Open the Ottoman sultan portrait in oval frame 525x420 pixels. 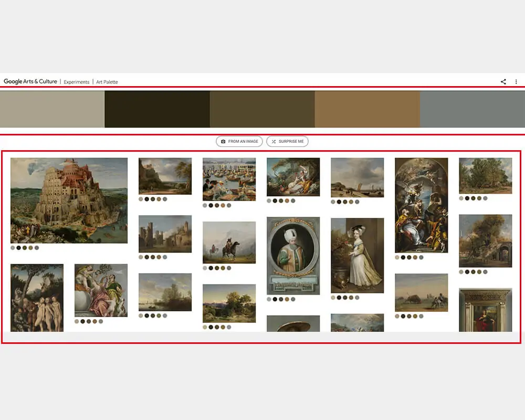tap(293, 256)
